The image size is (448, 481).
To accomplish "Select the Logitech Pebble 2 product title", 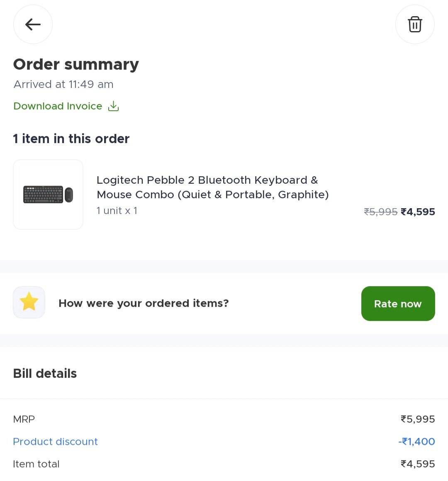I will (212, 187).
